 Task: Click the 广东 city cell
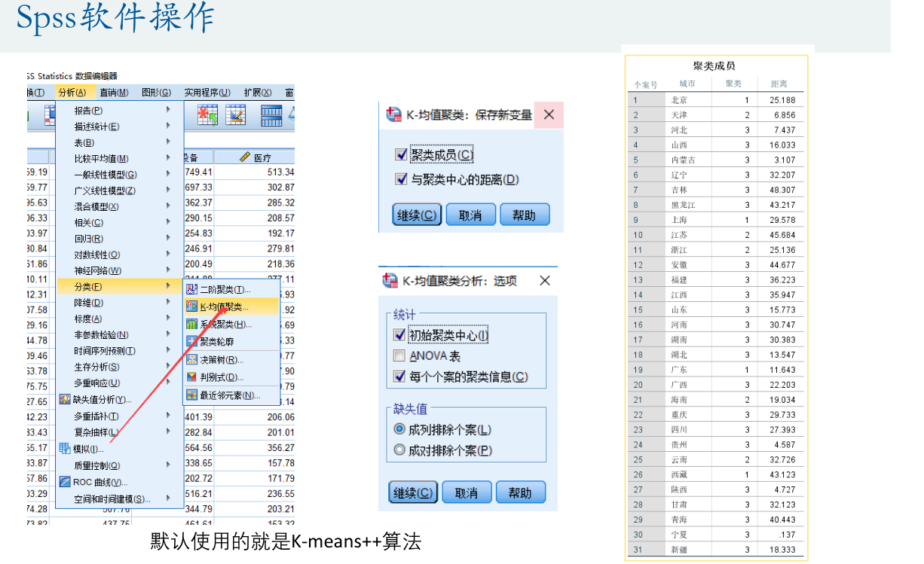click(679, 370)
